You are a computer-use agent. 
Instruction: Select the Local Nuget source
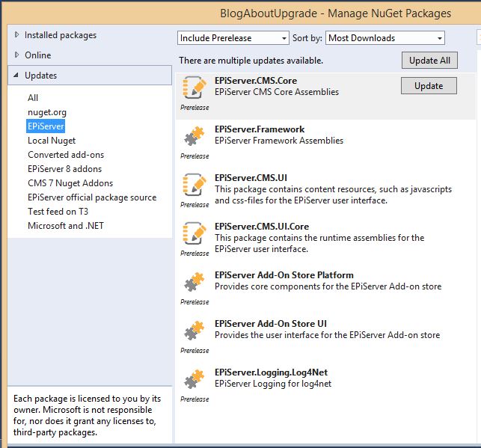tap(52, 141)
